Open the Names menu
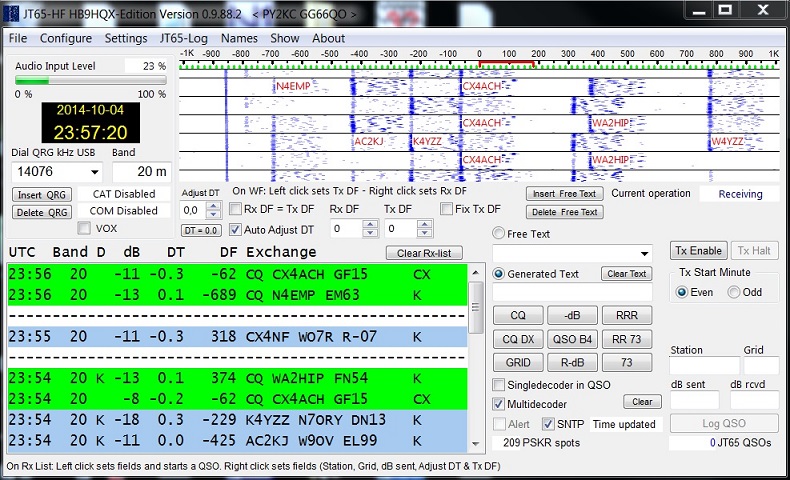 239,38
